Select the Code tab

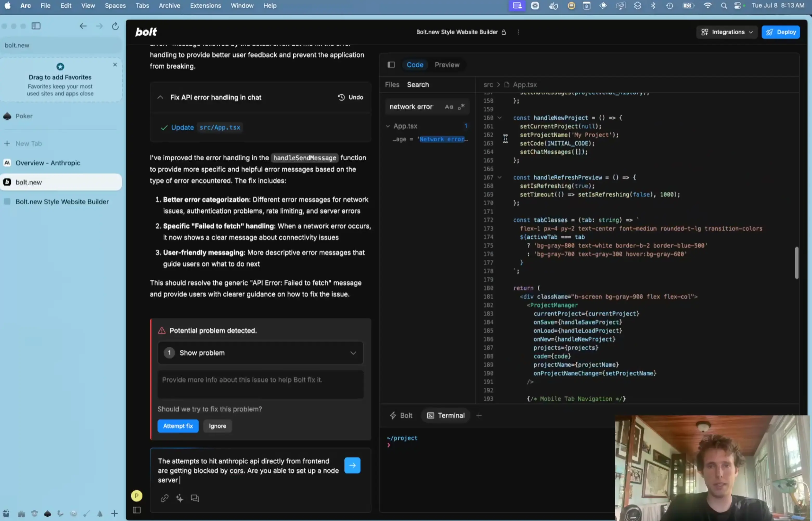point(415,65)
